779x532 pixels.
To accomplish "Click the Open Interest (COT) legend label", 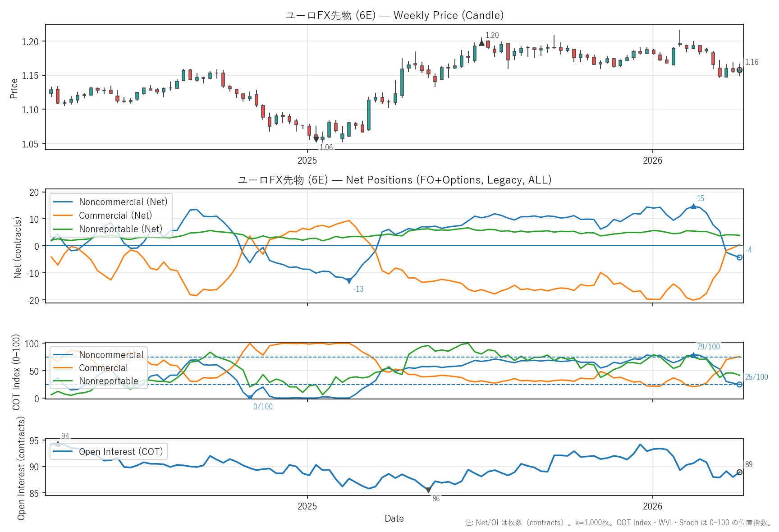I will (120, 452).
